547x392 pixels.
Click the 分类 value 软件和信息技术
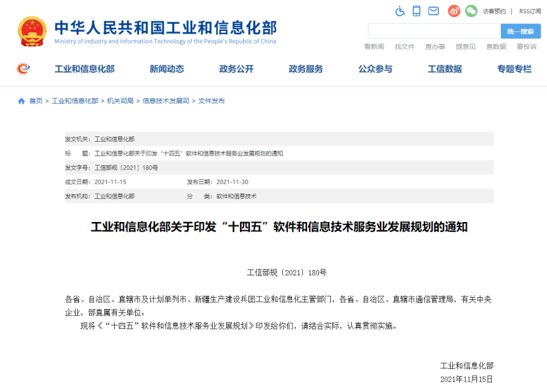click(236, 196)
